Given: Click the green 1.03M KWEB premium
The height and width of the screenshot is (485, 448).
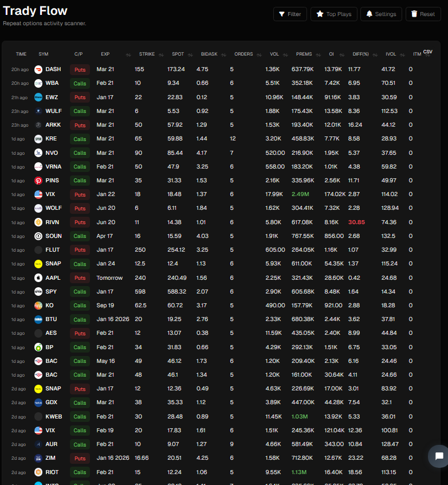Looking at the screenshot, I should click(x=300, y=417).
